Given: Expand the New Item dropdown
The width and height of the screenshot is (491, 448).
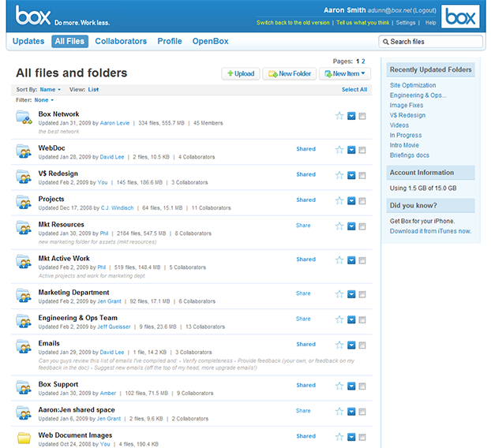Looking at the screenshot, I should coord(345,74).
